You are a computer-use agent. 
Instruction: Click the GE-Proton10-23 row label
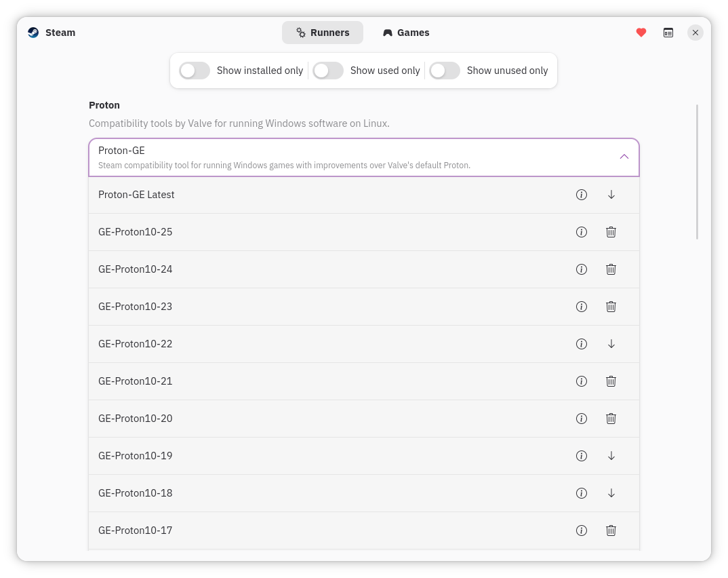click(135, 307)
